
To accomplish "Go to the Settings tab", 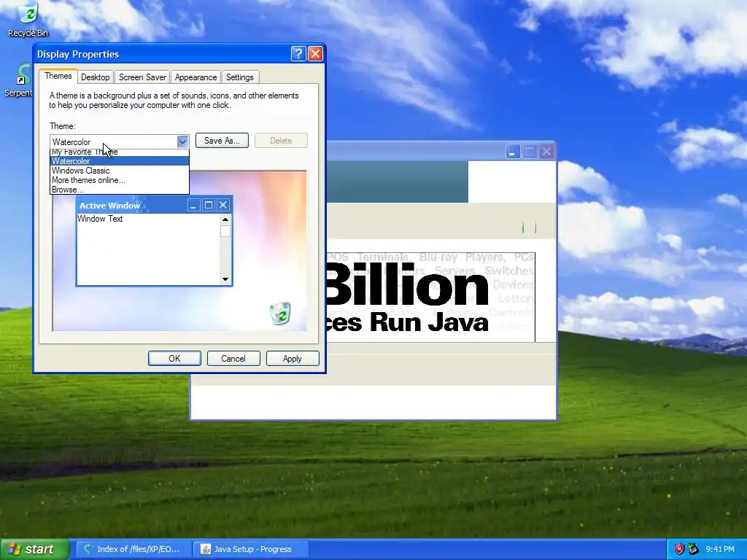I will [239, 77].
